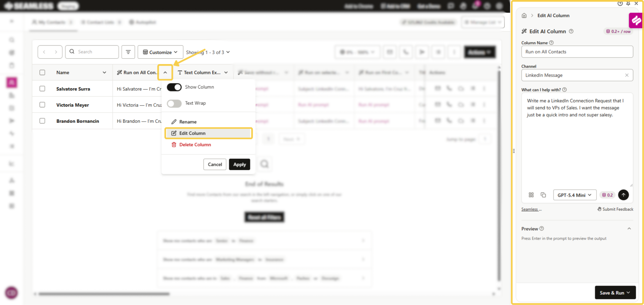Click the Save & Run button

(615, 292)
